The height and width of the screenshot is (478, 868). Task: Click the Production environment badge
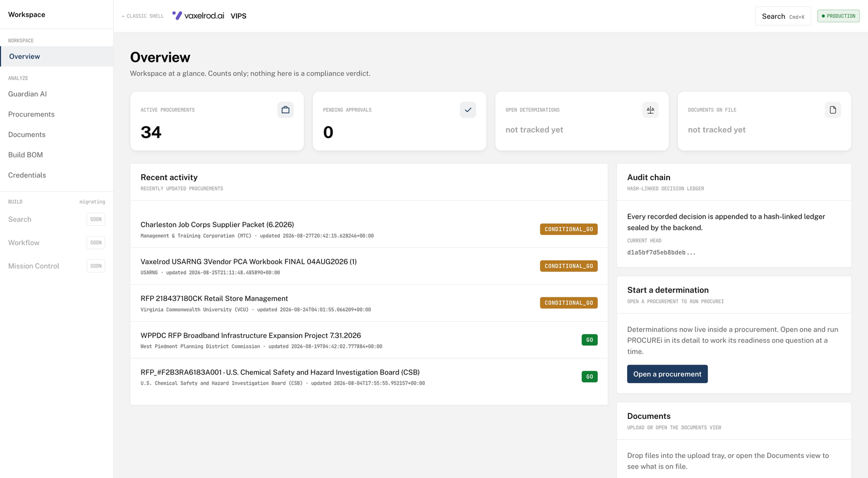[x=838, y=16]
